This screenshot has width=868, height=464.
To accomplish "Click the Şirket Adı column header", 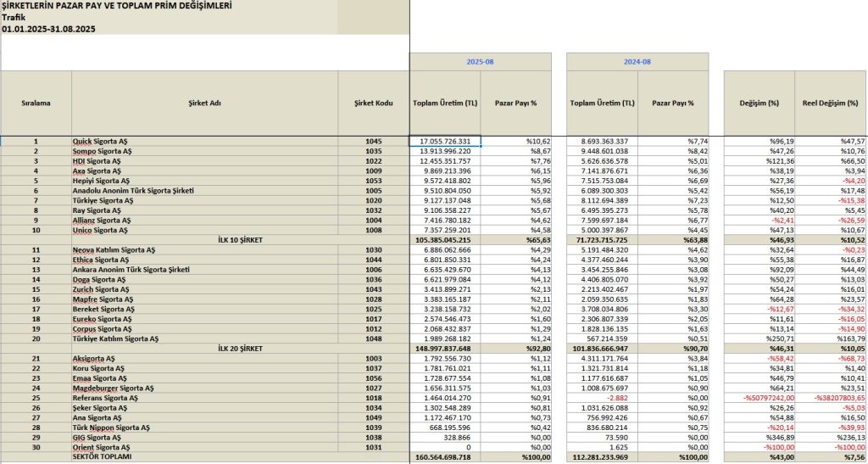I will (205, 103).
